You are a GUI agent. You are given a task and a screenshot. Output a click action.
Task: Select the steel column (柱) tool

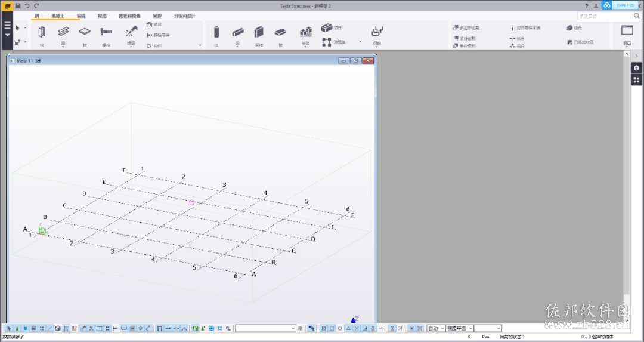click(x=42, y=32)
